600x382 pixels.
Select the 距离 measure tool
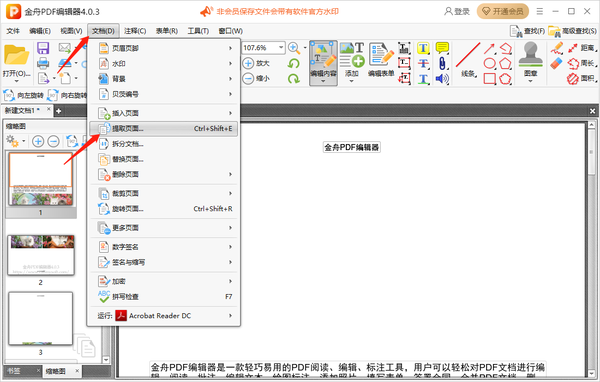(x=582, y=48)
